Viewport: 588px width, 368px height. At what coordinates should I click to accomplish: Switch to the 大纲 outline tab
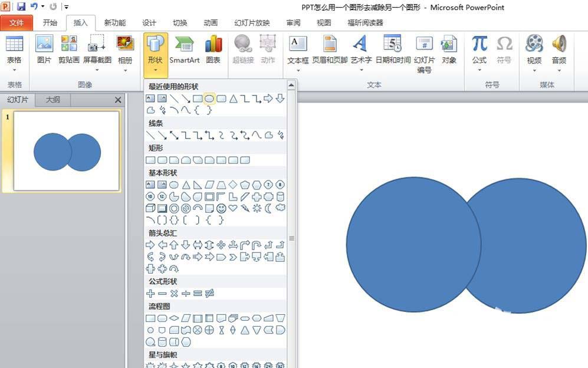[52, 100]
